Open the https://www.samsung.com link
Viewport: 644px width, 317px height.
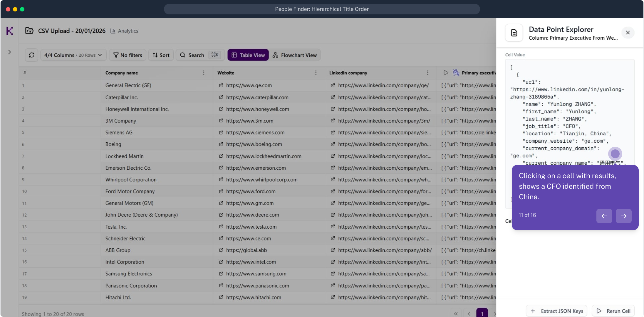tap(256, 274)
